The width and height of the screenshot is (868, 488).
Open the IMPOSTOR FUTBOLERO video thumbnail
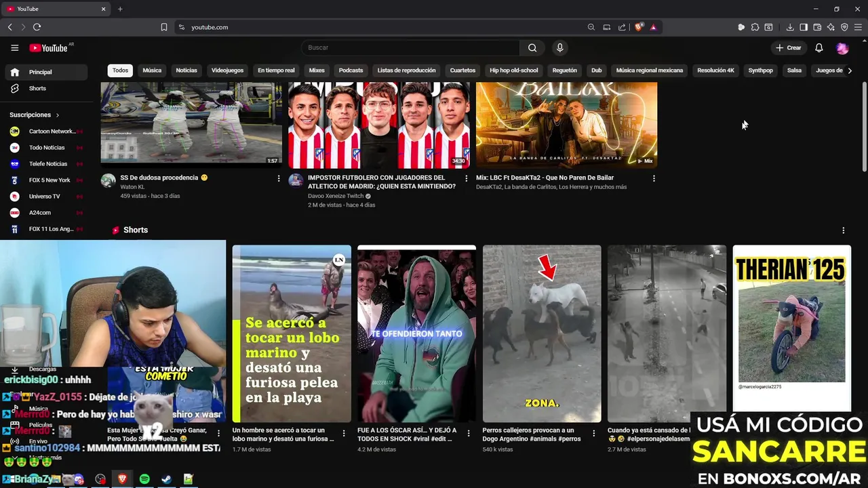(x=379, y=125)
